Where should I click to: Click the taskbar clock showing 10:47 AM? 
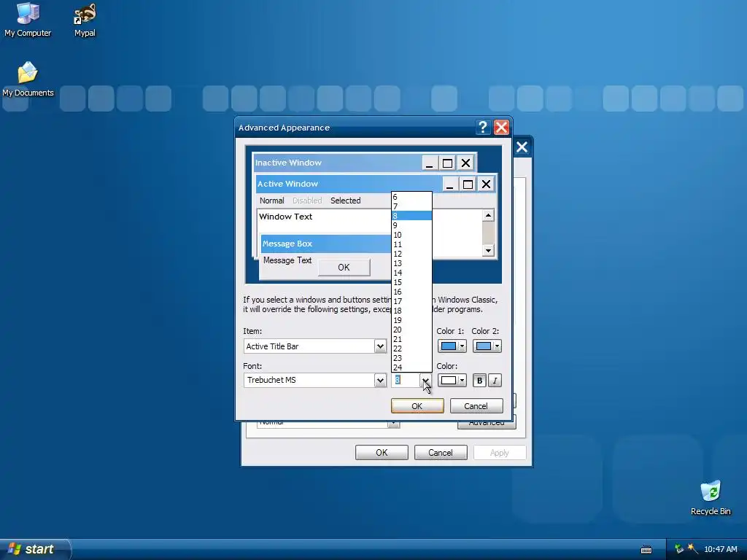click(720, 550)
